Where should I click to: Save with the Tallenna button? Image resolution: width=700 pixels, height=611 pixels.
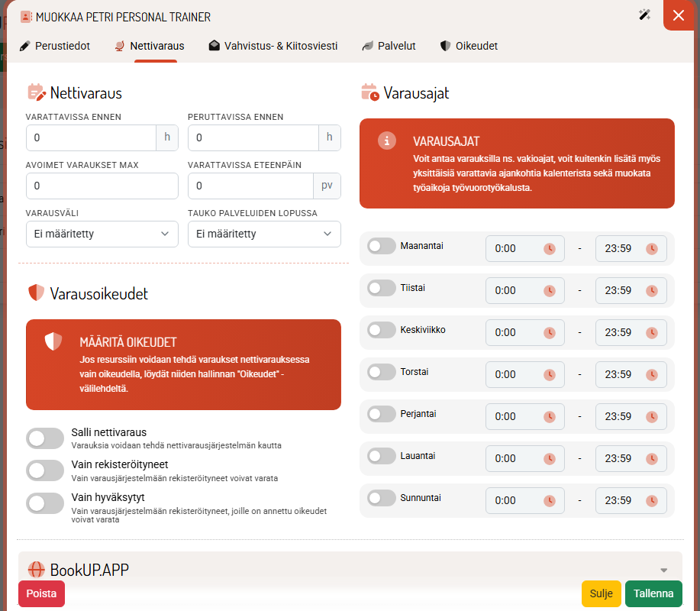tap(653, 593)
